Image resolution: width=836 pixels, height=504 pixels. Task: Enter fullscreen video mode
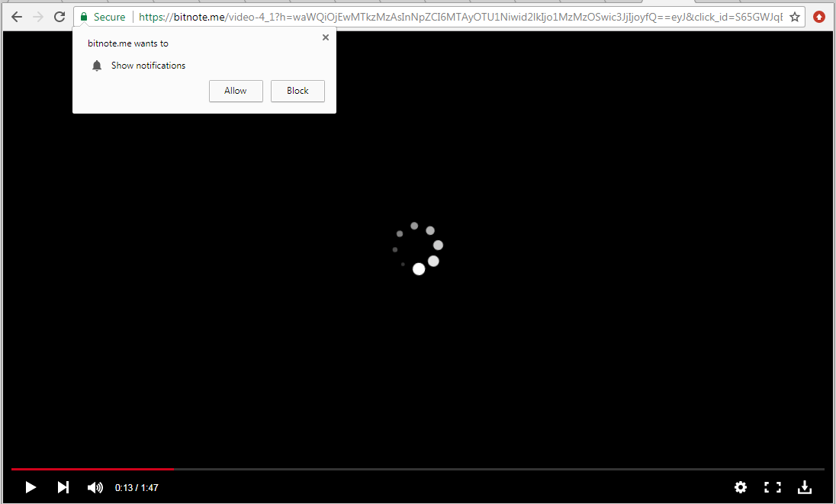coord(773,487)
